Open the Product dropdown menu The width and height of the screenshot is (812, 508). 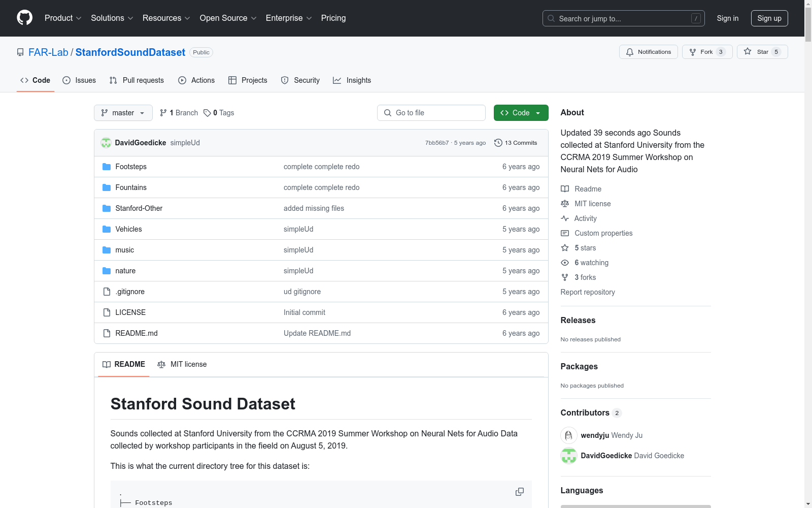click(63, 18)
